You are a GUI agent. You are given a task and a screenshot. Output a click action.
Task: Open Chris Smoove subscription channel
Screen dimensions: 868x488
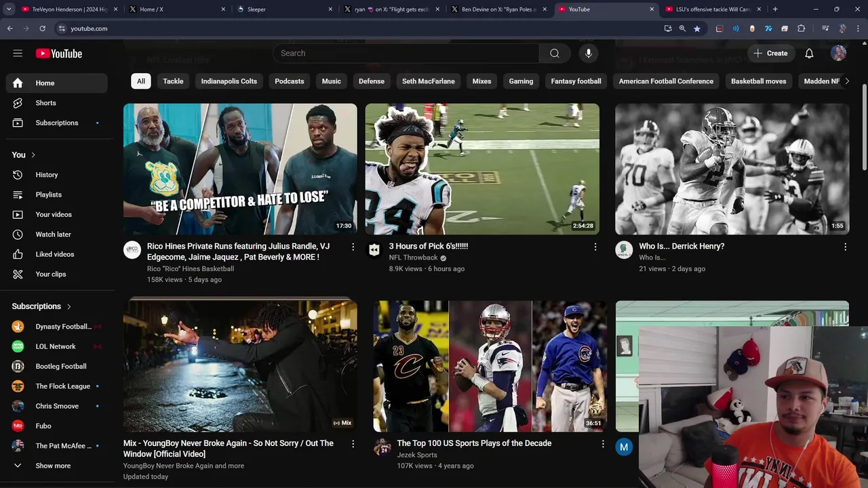(x=57, y=406)
